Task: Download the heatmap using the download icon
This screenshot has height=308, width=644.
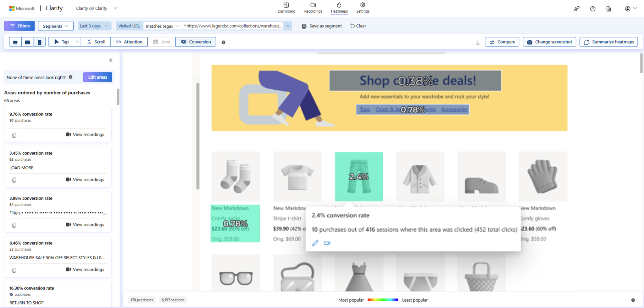Action: pos(478,42)
